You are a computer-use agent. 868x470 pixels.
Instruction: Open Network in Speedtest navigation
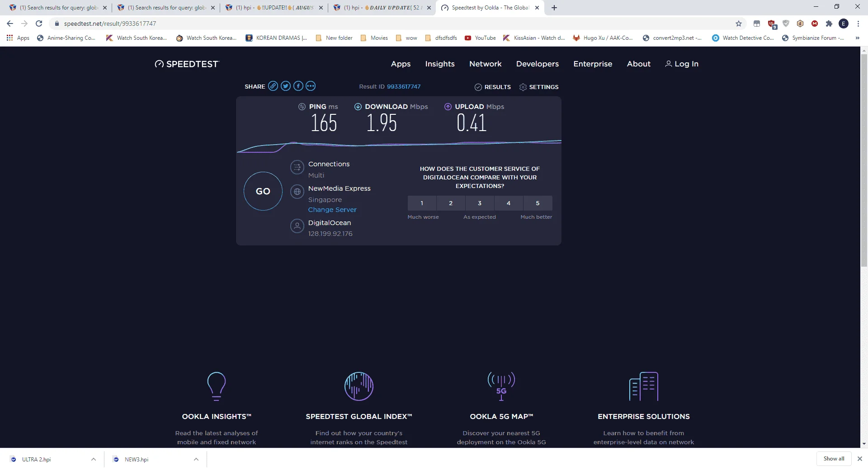486,64
